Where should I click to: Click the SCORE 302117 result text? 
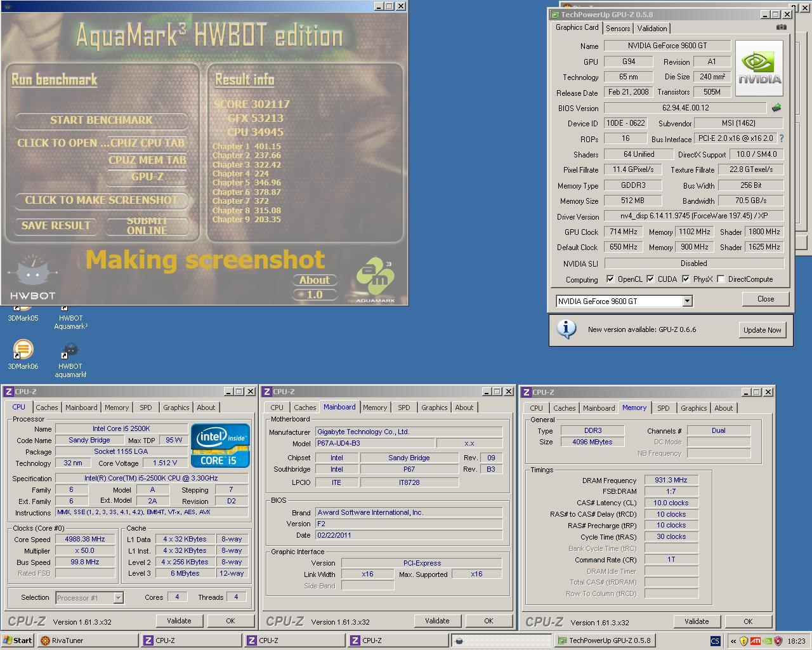coord(252,104)
